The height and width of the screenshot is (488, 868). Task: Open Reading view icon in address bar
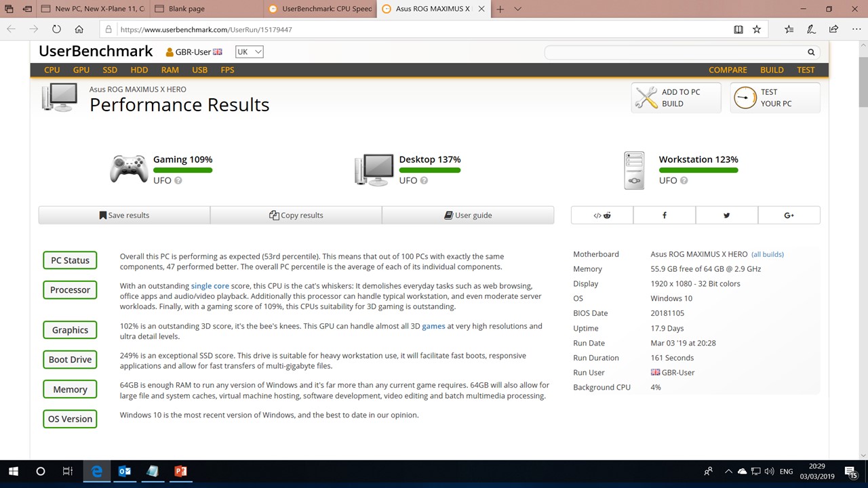(x=738, y=29)
